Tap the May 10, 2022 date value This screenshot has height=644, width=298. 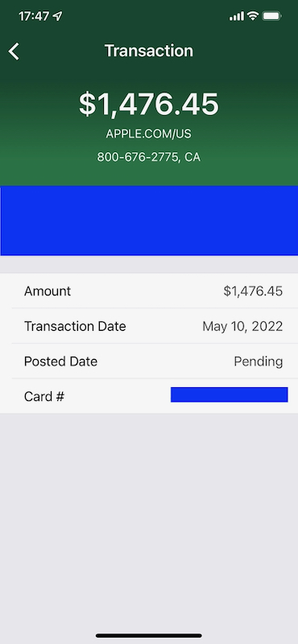[242, 327]
